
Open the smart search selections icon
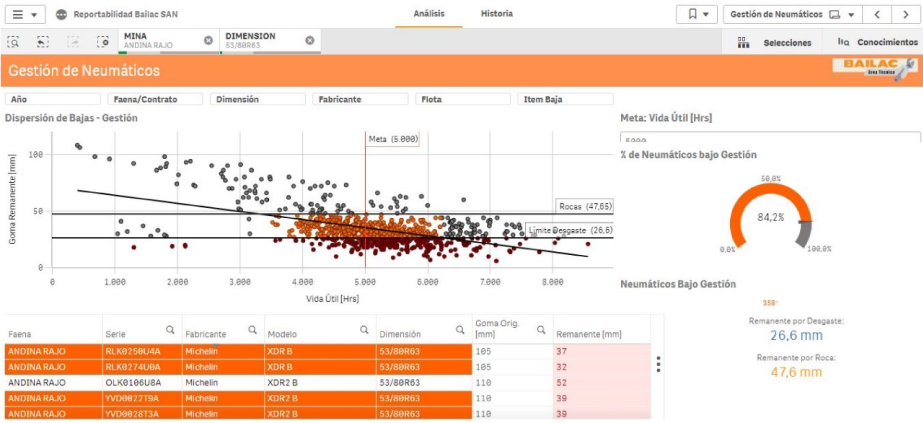click(x=14, y=41)
